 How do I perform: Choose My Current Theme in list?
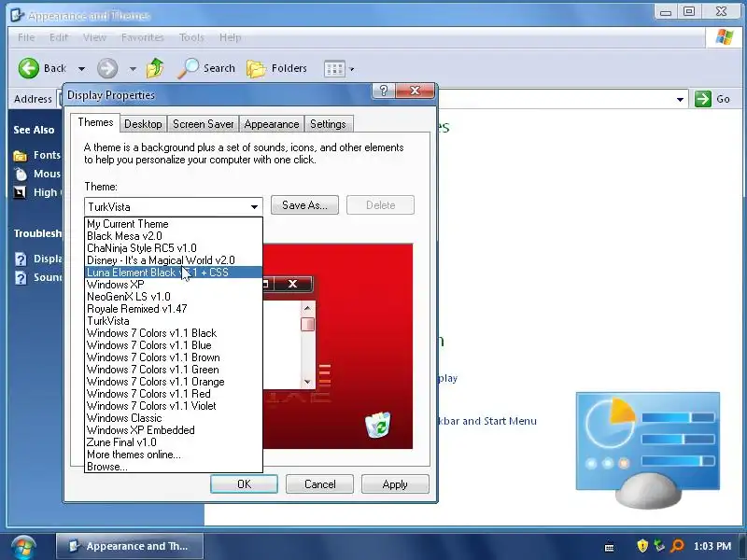click(x=174, y=224)
